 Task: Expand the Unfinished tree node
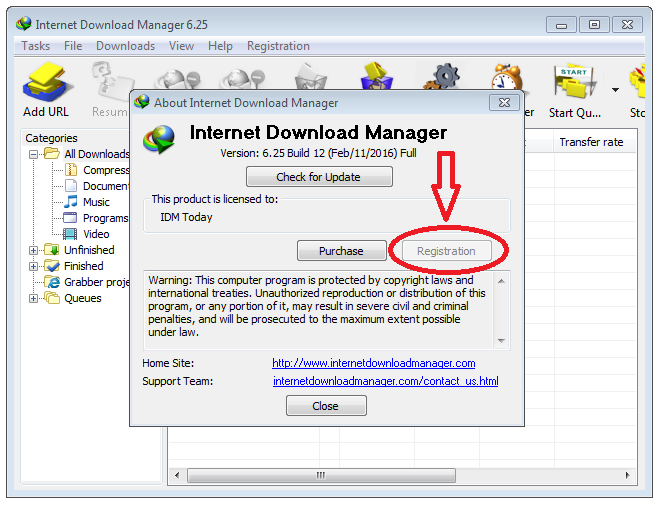pos(33,250)
